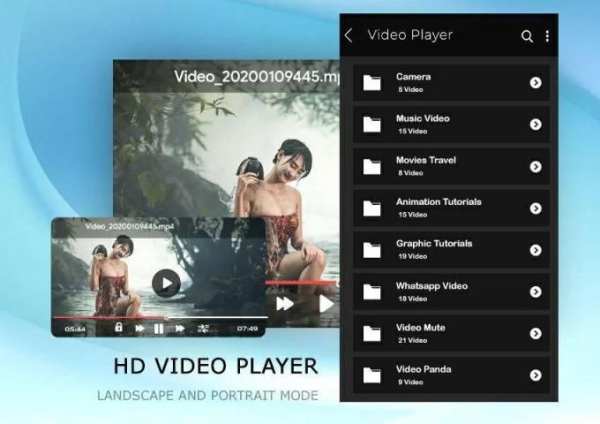Image resolution: width=600 pixels, height=424 pixels.
Task: Click the Movies Travel folder icon
Action: pyautogui.click(x=372, y=166)
